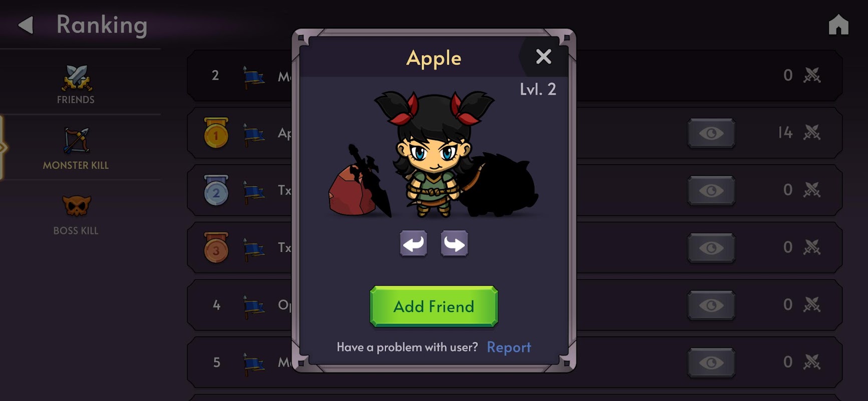Report this user via Report link
The width and height of the screenshot is (868, 401).
point(508,347)
